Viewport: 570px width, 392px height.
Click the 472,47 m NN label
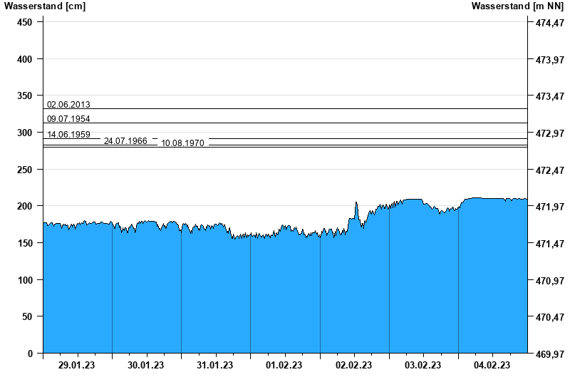[x=550, y=170]
